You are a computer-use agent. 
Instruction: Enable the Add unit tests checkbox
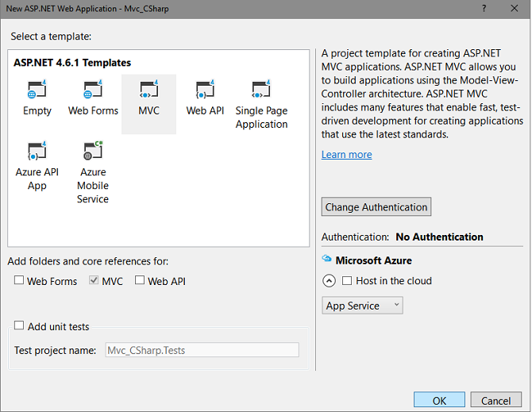point(19,325)
